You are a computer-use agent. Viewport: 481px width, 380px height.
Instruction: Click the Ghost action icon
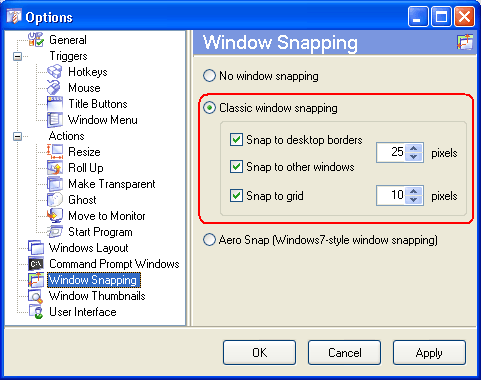(x=55, y=200)
